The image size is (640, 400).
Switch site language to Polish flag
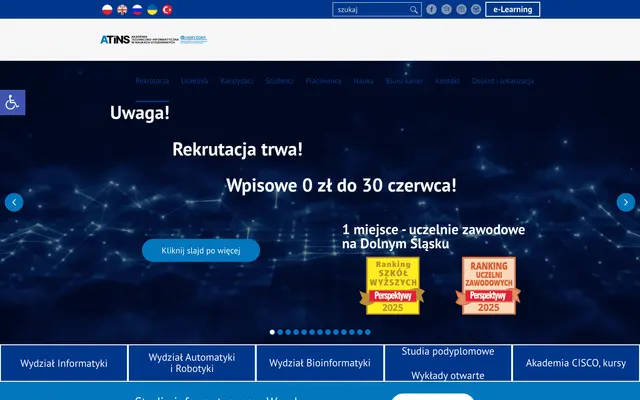(x=107, y=9)
